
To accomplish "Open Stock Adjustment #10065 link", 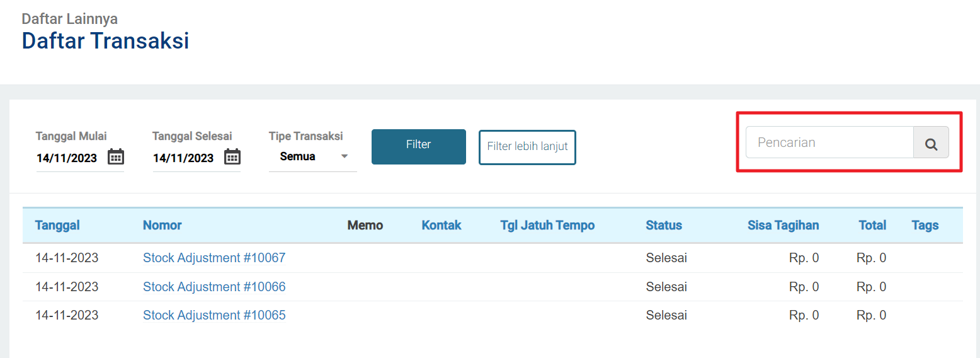I will (214, 315).
